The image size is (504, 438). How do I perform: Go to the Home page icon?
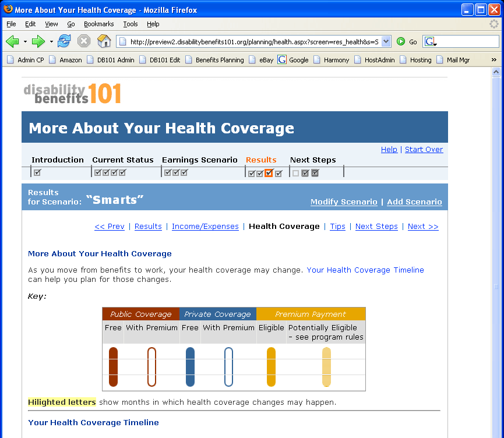[x=104, y=41]
